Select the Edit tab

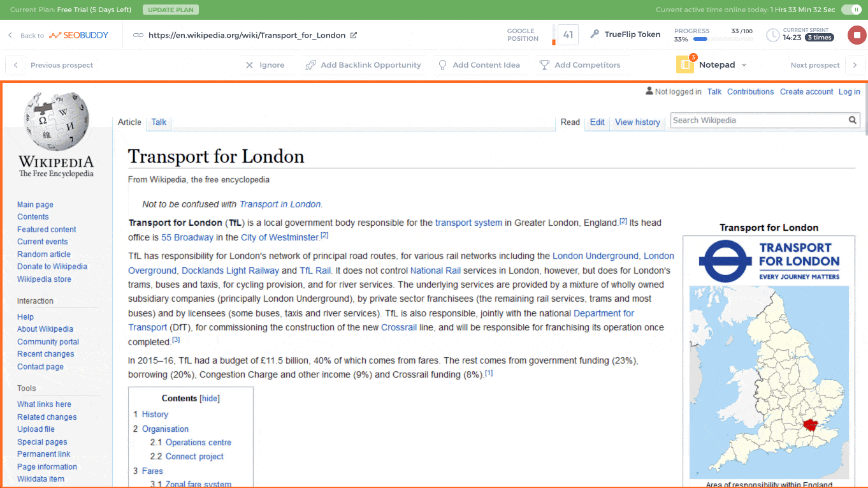point(597,122)
